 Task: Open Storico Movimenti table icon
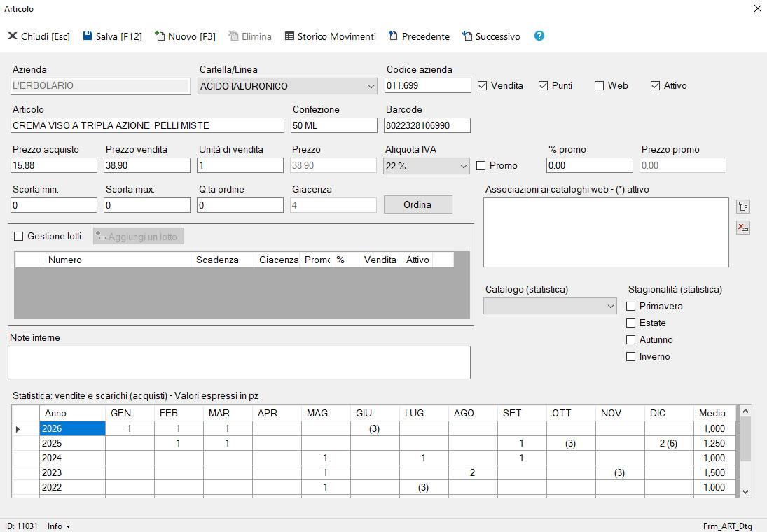[289, 36]
